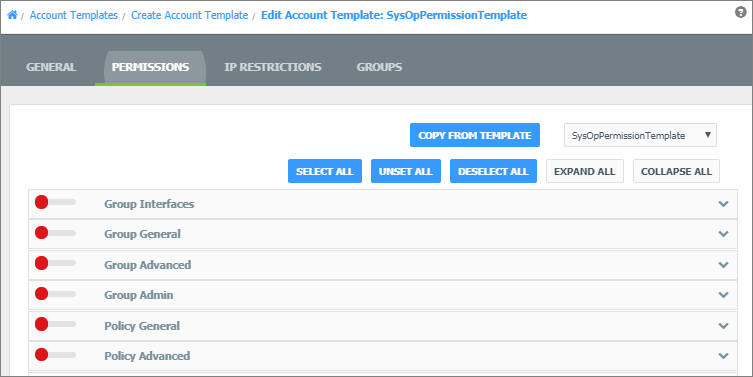Open the Create Account Template breadcrumb link
Screen dimensions: 753x377
tap(190, 15)
